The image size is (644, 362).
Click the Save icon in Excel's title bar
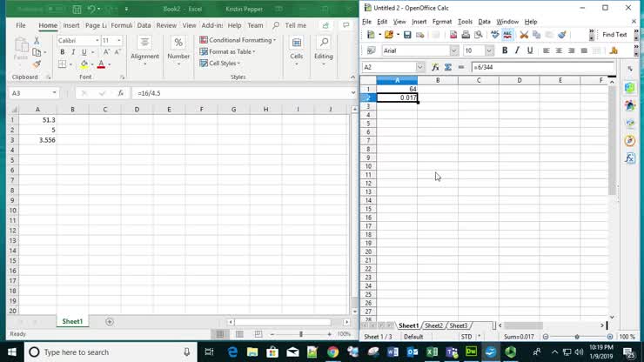[x=77, y=9]
